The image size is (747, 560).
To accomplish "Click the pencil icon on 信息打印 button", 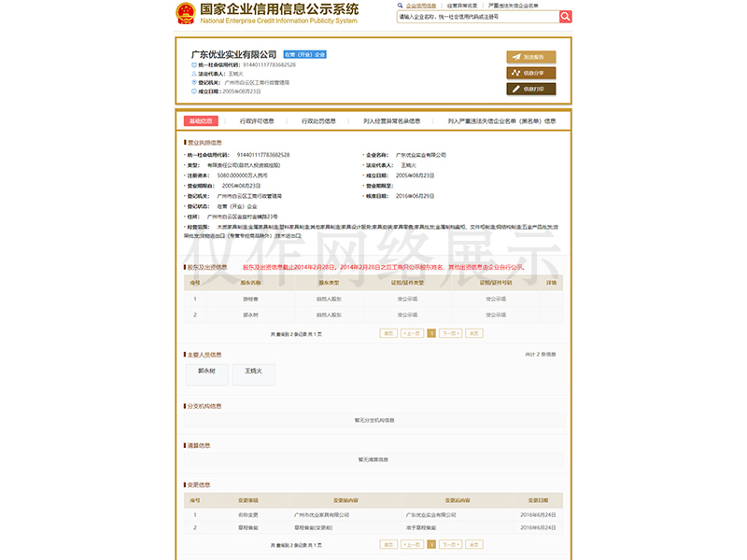I will 516,89.
